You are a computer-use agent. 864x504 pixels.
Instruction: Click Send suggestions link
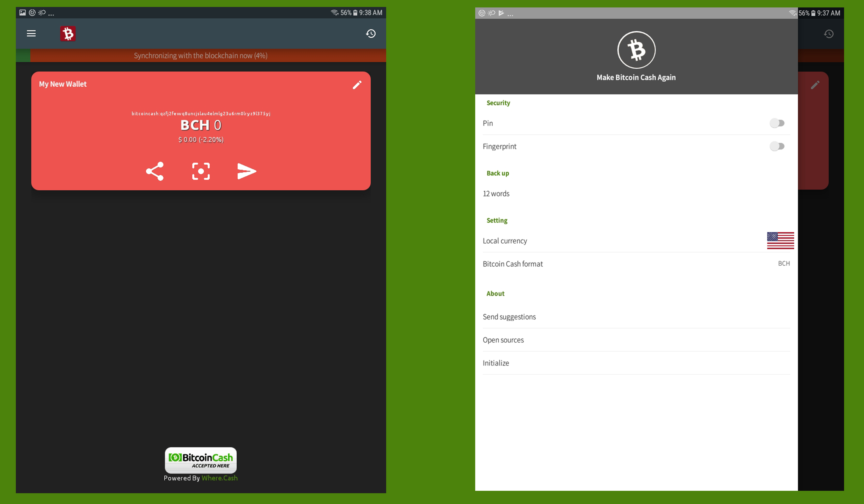click(x=509, y=316)
